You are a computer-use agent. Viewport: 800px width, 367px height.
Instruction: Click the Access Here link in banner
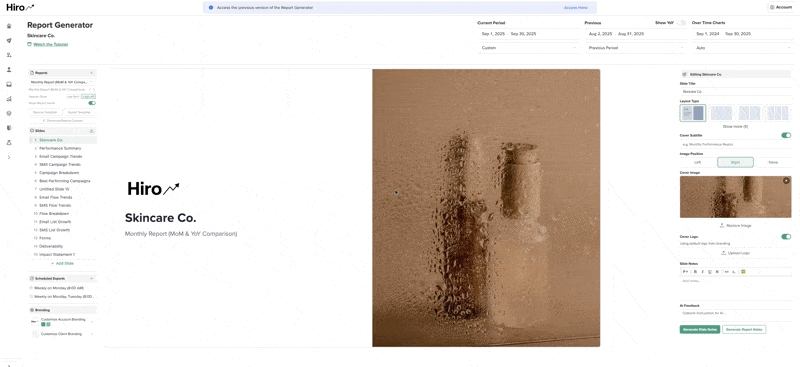tap(576, 8)
